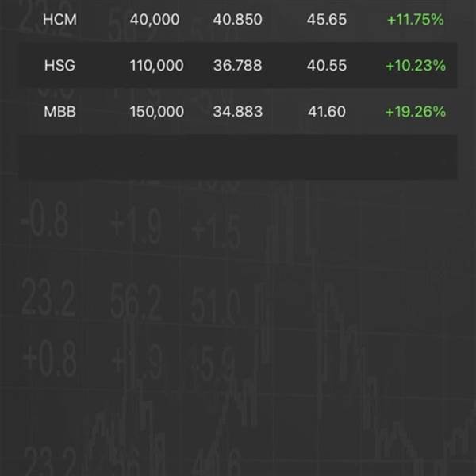
Task: Click HCM average price 40.850
Action: 237,20
